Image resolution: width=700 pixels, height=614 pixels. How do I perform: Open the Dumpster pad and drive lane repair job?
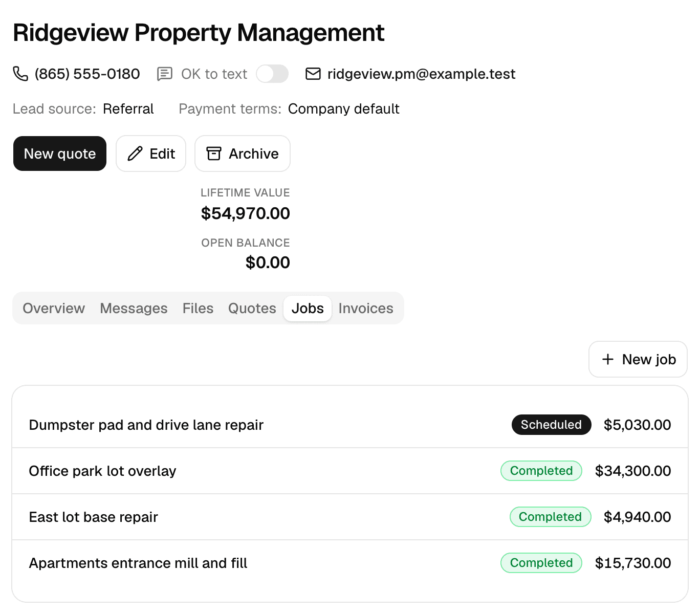click(x=350, y=425)
